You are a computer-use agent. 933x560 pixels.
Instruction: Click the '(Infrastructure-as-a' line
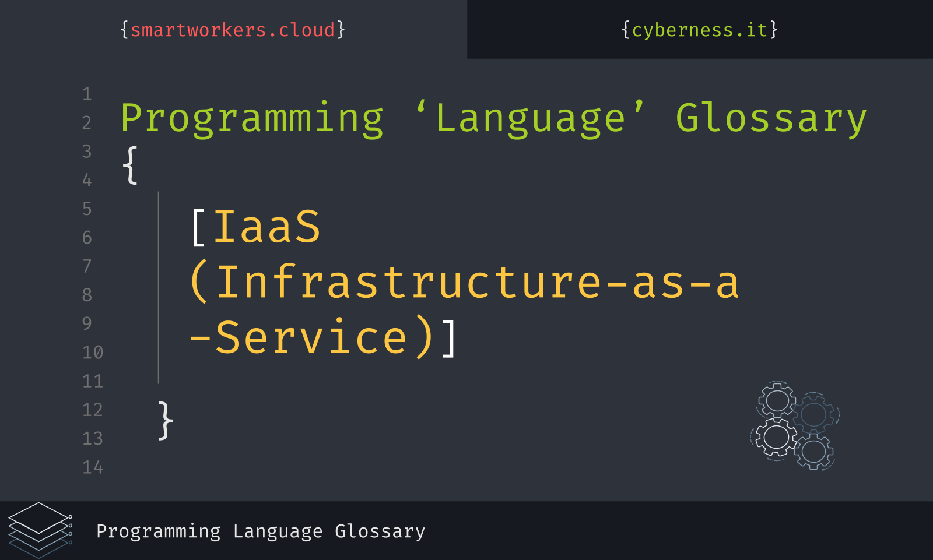coord(465,282)
